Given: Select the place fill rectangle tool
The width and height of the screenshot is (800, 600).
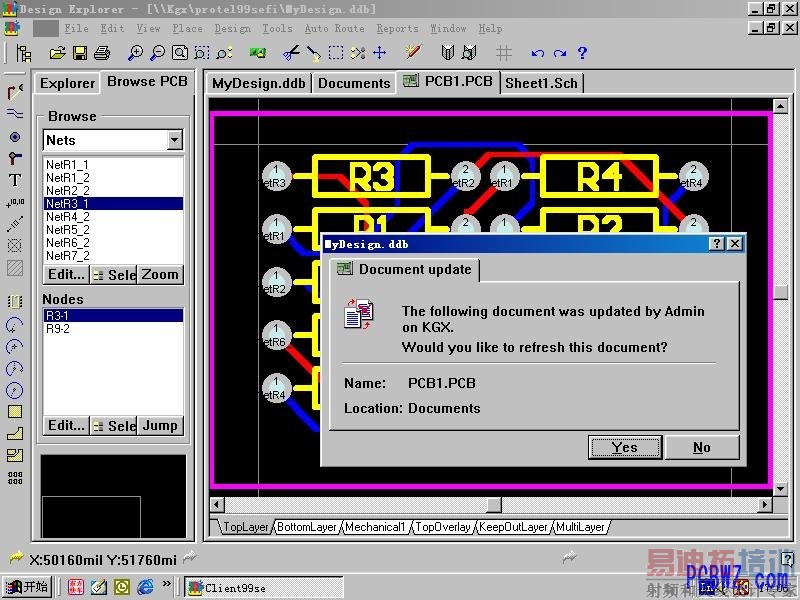Looking at the screenshot, I should 15,411.
